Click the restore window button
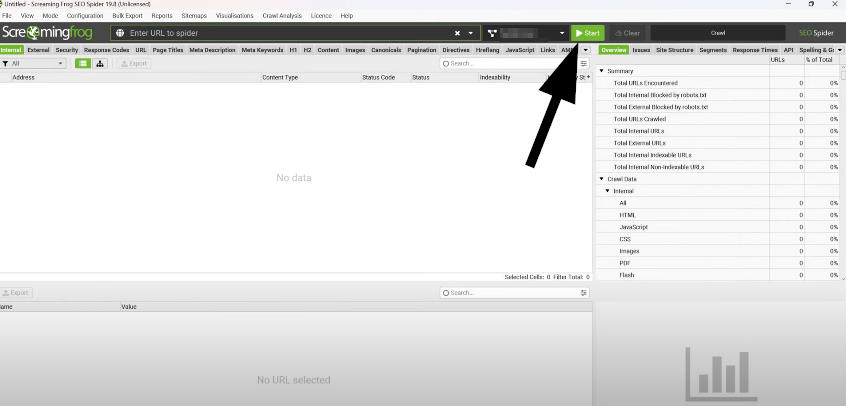The height and width of the screenshot is (406, 846). (x=811, y=4)
